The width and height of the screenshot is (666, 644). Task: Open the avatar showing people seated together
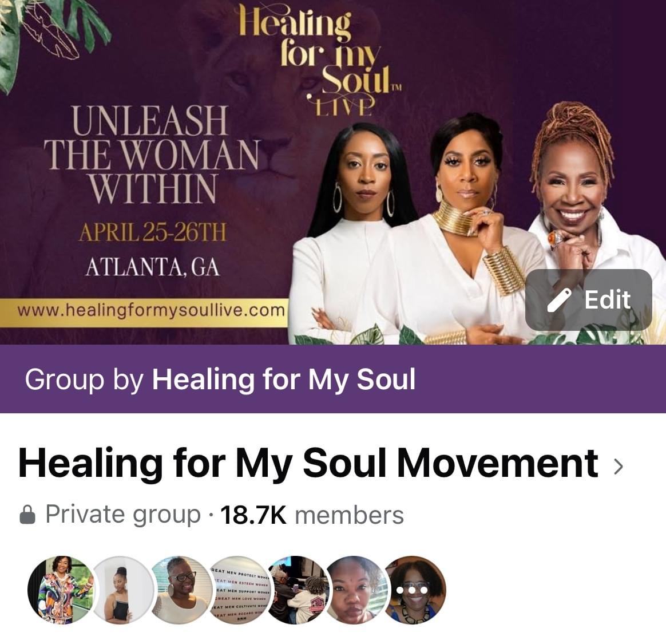click(298, 590)
